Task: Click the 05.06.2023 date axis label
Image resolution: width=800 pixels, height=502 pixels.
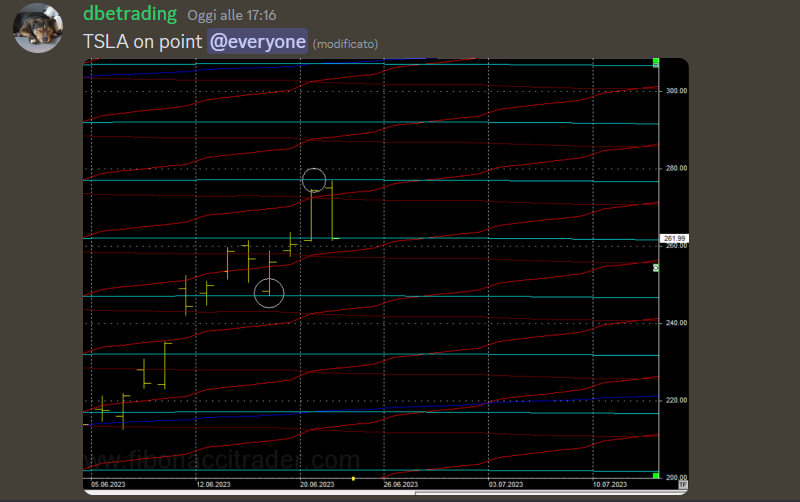Action: (108, 485)
